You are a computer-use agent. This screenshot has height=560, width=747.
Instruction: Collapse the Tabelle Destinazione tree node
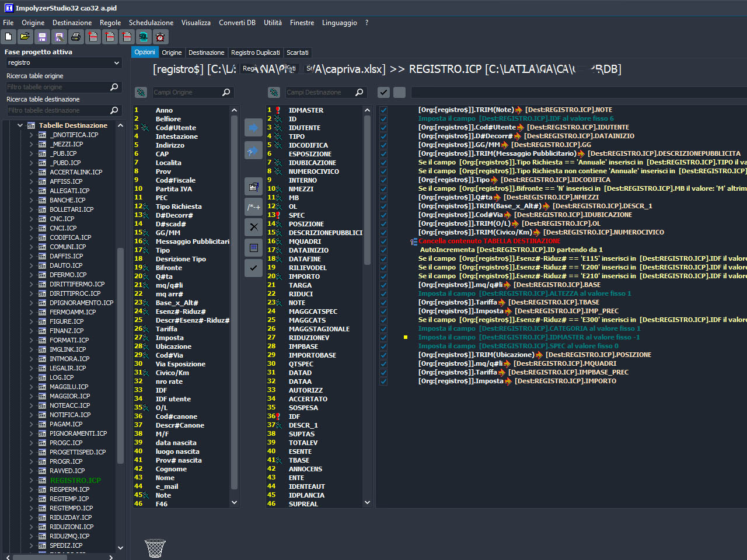(x=20, y=125)
